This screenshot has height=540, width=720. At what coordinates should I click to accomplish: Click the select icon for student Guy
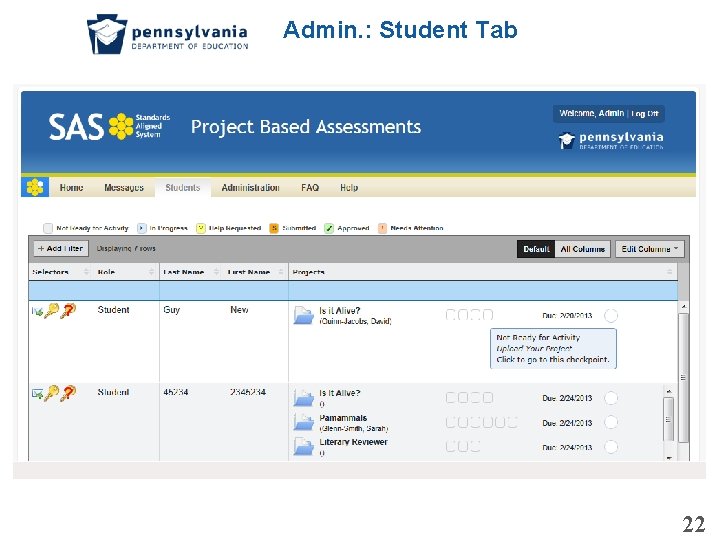[37, 312]
